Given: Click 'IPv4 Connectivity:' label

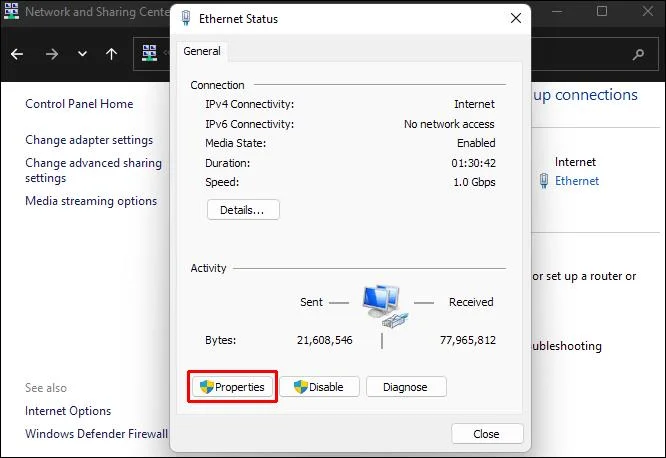Looking at the screenshot, I should 249,104.
